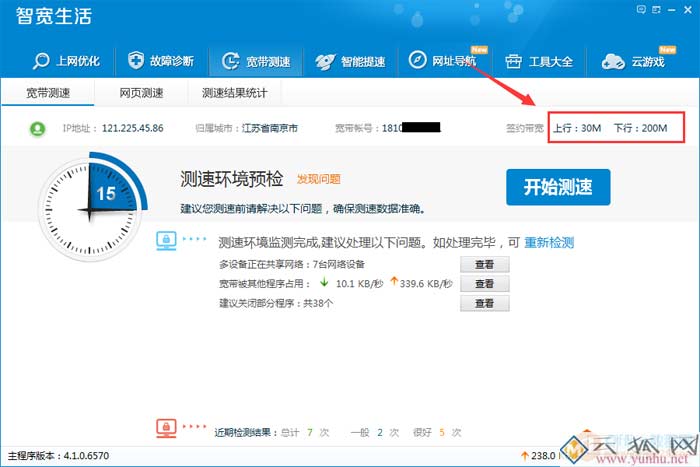Click the 上行：30M bandwidth value
Image resolution: width=700 pixels, height=467 pixels.
(577, 128)
